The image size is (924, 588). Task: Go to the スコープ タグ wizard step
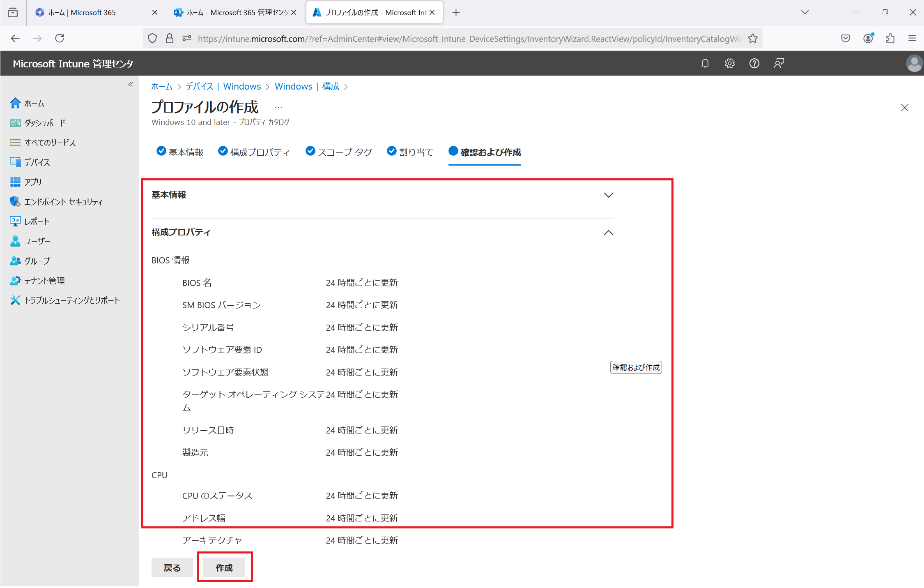pyautogui.click(x=339, y=152)
